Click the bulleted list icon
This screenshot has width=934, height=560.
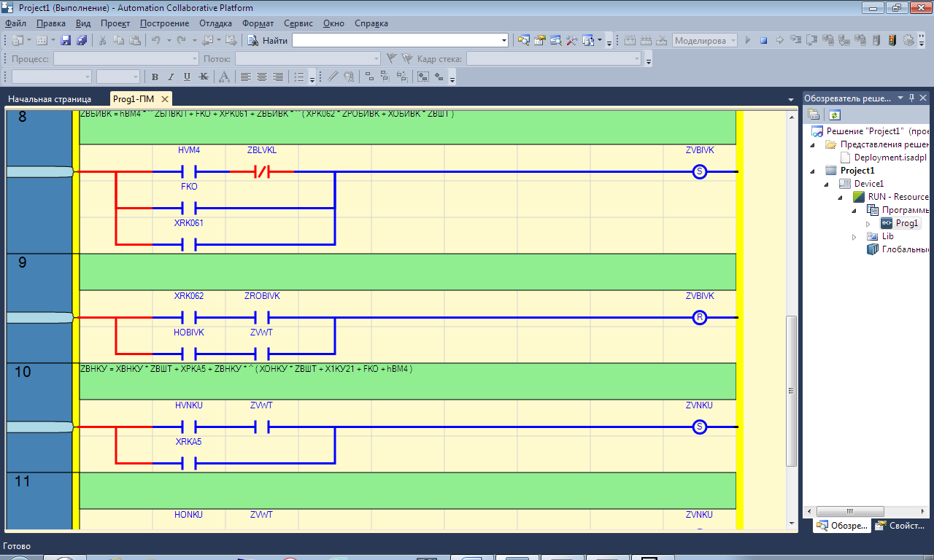298,77
